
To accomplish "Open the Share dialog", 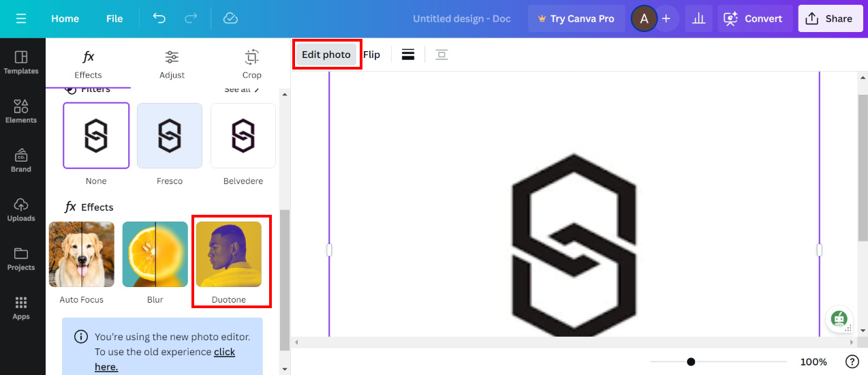I will 830,18.
